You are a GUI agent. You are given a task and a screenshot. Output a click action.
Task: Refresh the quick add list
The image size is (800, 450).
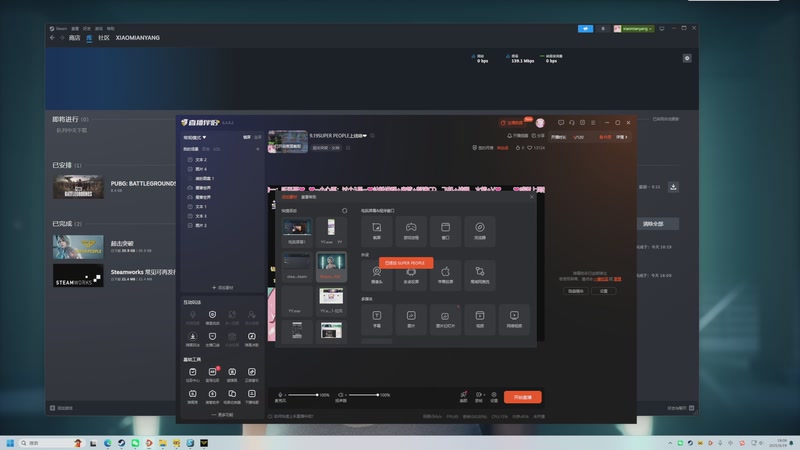pos(344,211)
